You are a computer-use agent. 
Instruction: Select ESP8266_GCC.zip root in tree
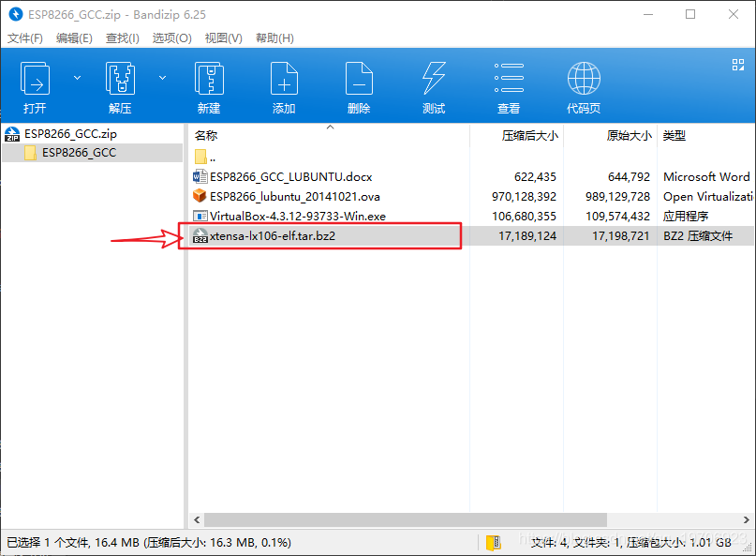tap(70, 134)
